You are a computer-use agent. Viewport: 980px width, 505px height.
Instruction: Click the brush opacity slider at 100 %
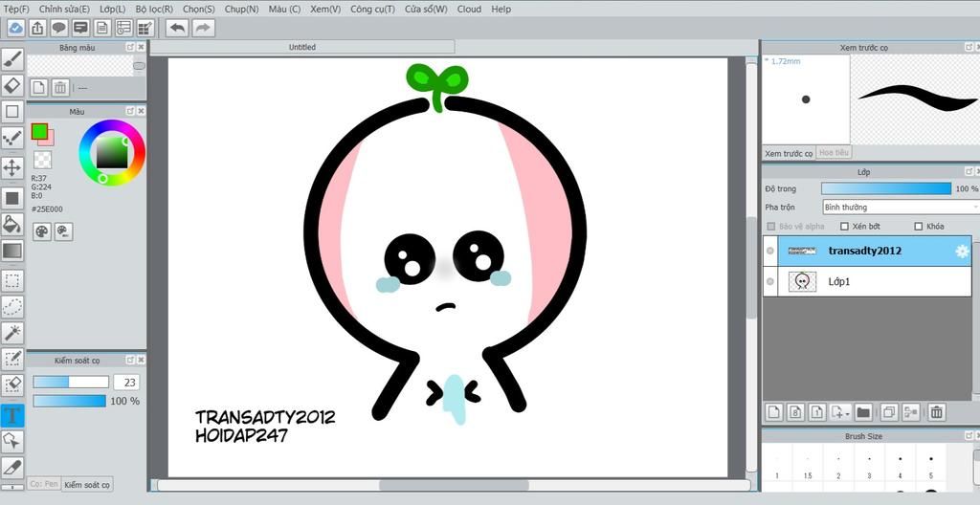pyautogui.click(x=69, y=401)
